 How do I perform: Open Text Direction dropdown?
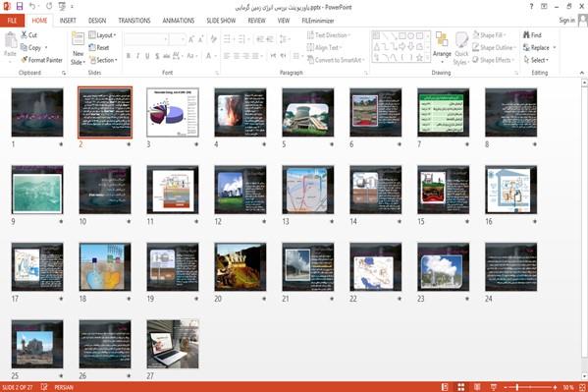click(329, 35)
